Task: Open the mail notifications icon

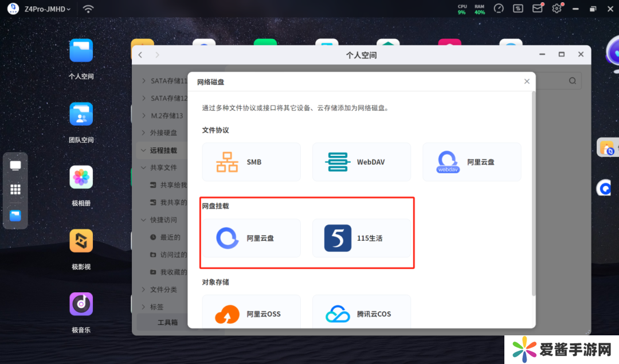Action: coord(537,9)
